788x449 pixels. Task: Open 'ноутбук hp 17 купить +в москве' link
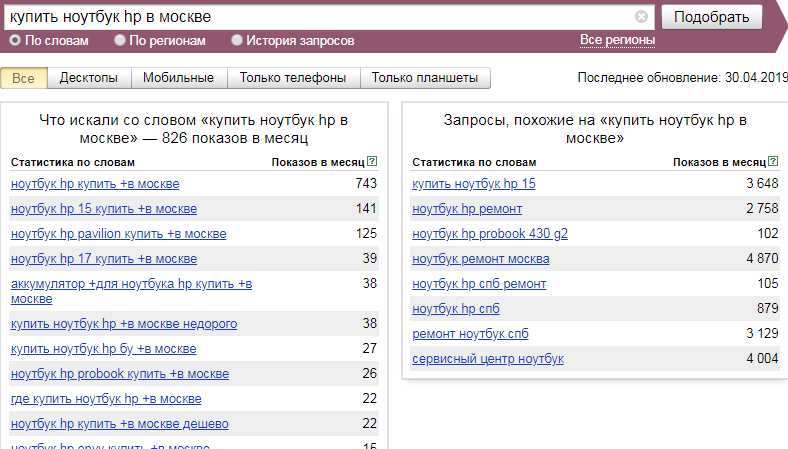tap(104, 259)
